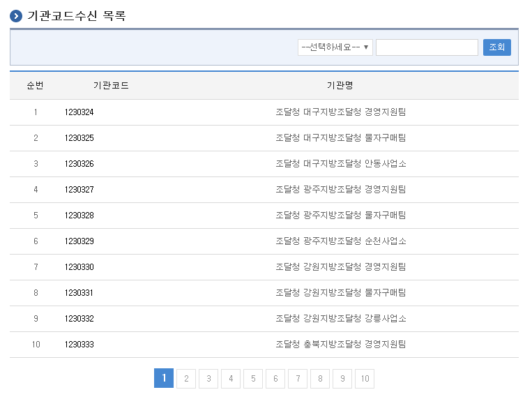Click the arrow icon beside 기관코드수신 목록
Viewport: 532px width, 399px height.
[x=16, y=16]
